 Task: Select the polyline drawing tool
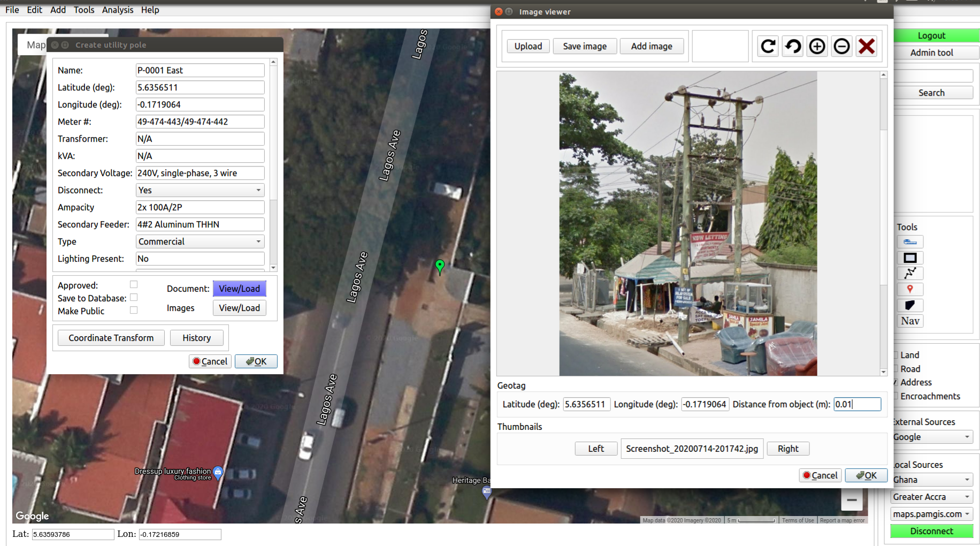point(910,274)
